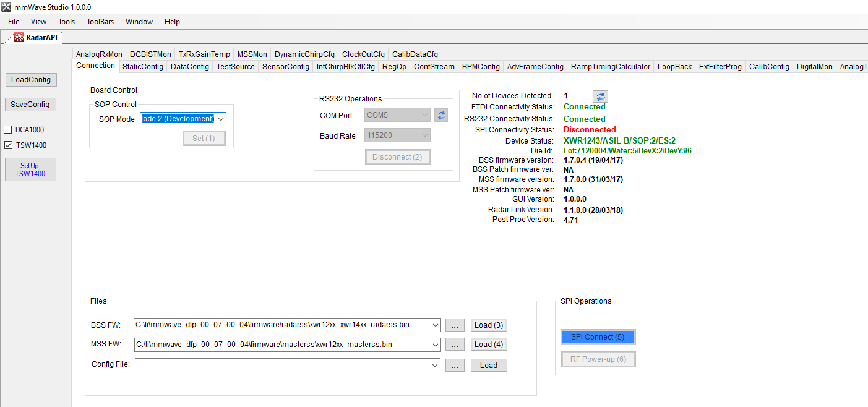Viewport: 868px width, 407px height.
Task: Open the DCBISTMon tab
Action: (x=150, y=54)
